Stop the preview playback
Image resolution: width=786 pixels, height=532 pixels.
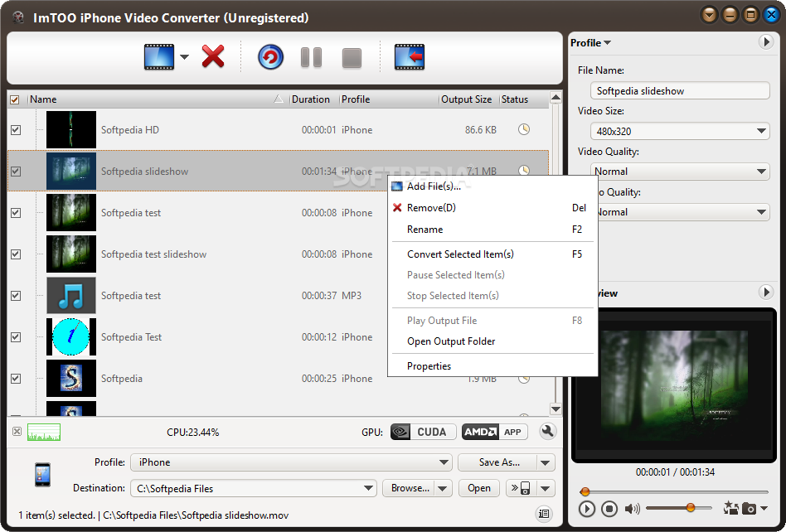609,509
